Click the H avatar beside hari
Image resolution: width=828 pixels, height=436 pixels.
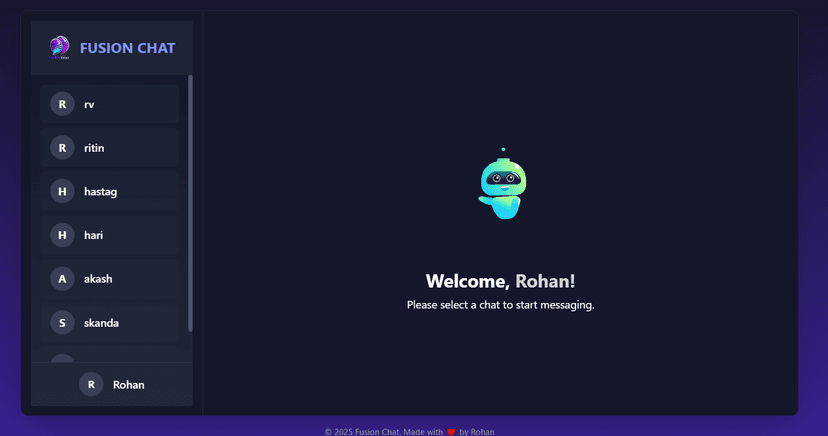click(62, 235)
